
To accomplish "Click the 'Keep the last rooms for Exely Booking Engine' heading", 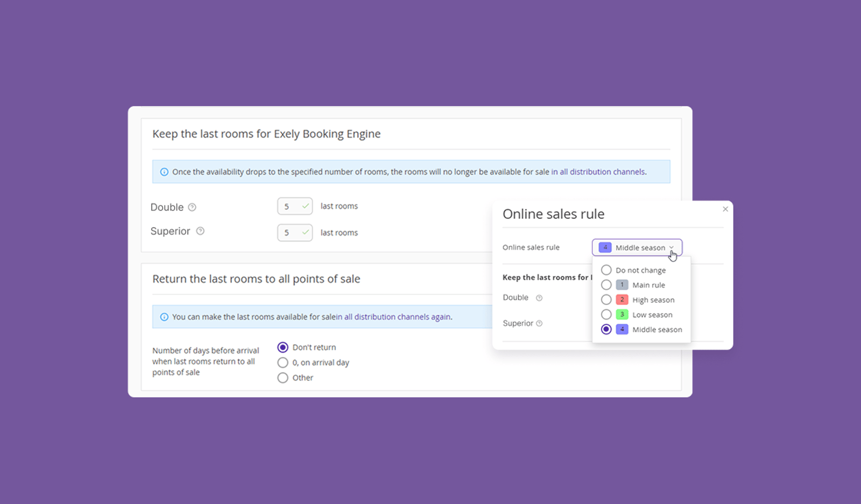I will [x=266, y=134].
